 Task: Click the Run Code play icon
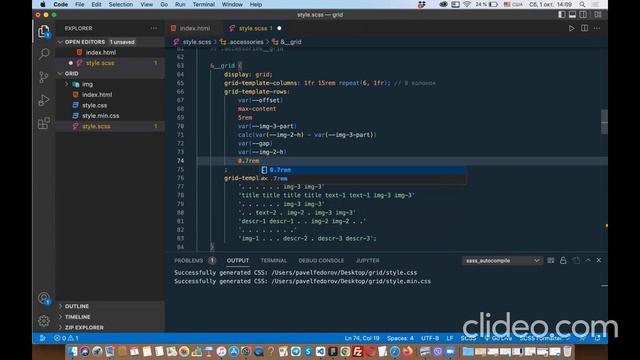[x=571, y=28]
